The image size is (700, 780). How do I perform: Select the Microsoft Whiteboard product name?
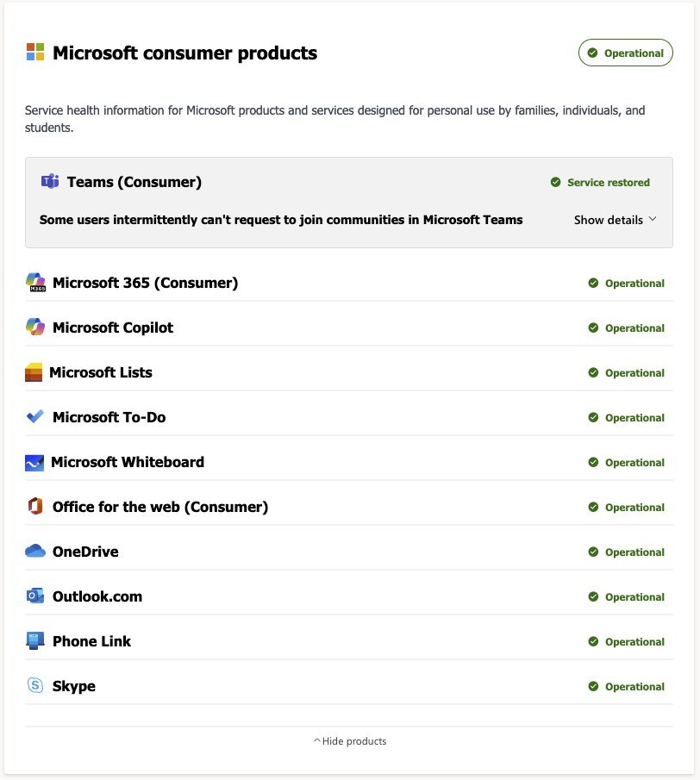coord(128,462)
